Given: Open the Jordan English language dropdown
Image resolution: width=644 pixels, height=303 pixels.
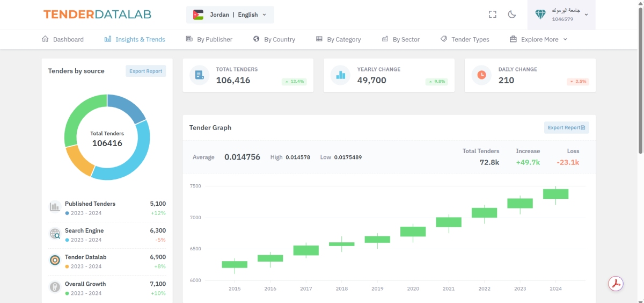Looking at the screenshot, I should tap(230, 15).
